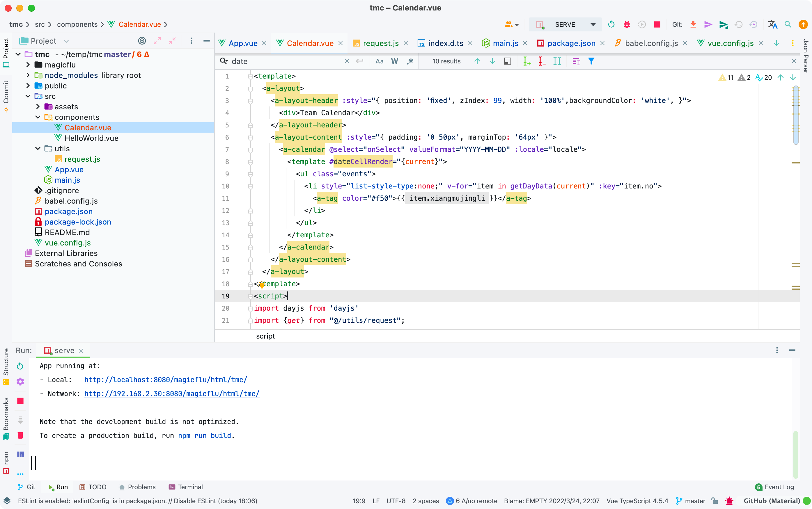Click the Debug bug icon in toolbar
Screen dimensions: 812x509
pyautogui.click(x=627, y=24)
